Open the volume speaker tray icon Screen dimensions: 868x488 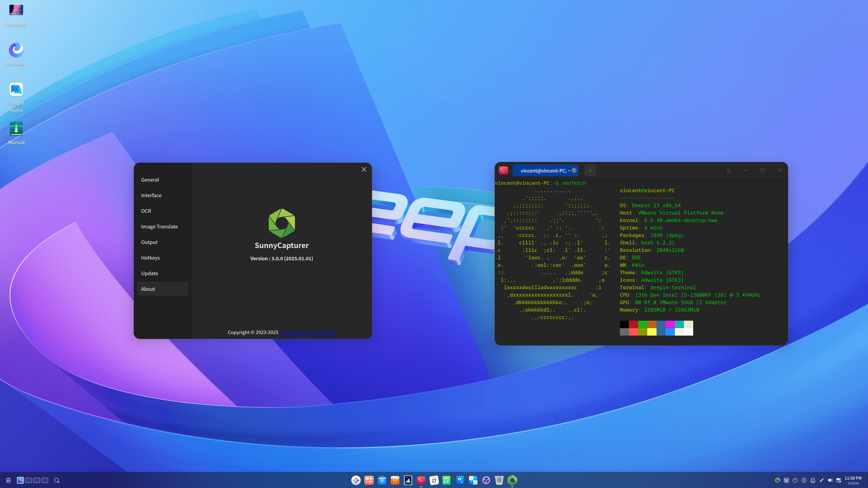click(x=830, y=480)
